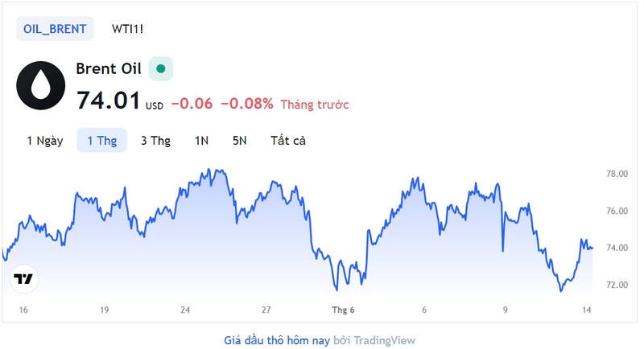Click the green market status indicator

(x=160, y=68)
